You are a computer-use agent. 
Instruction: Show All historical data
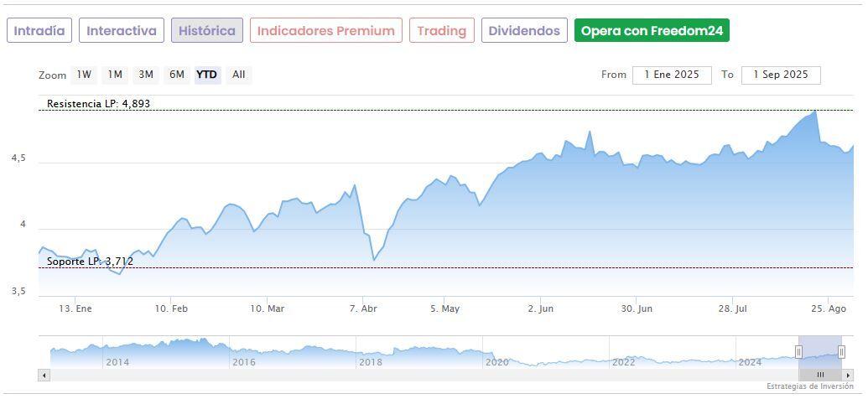239,75
